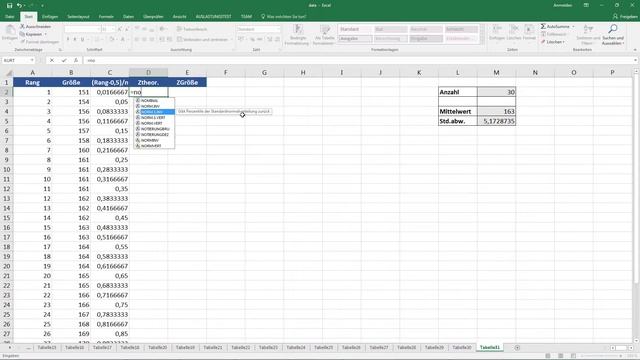Switch to the Daten tab

128,17
